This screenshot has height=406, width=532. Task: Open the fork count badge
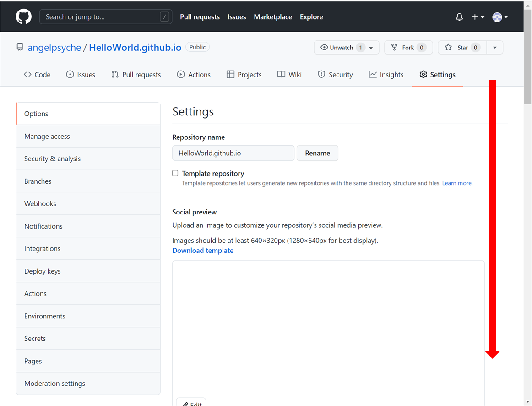[421, 48]
